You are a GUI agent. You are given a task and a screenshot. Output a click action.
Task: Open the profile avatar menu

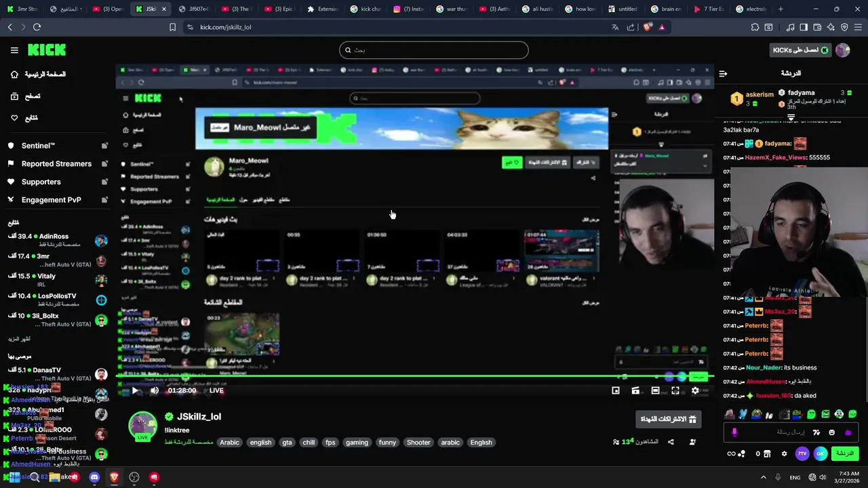(843, 50)
